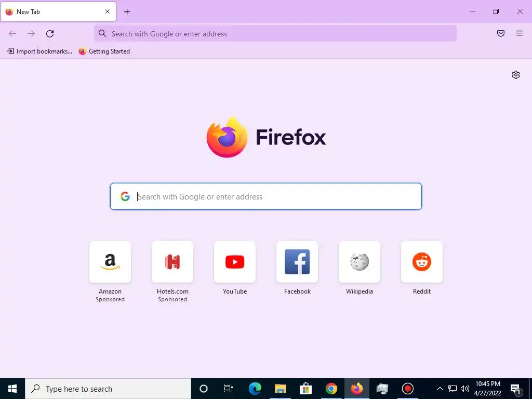The image size is (532, 399).
Task: Open the Amazon sponsored shortcut tile
Action: point(110,262)
